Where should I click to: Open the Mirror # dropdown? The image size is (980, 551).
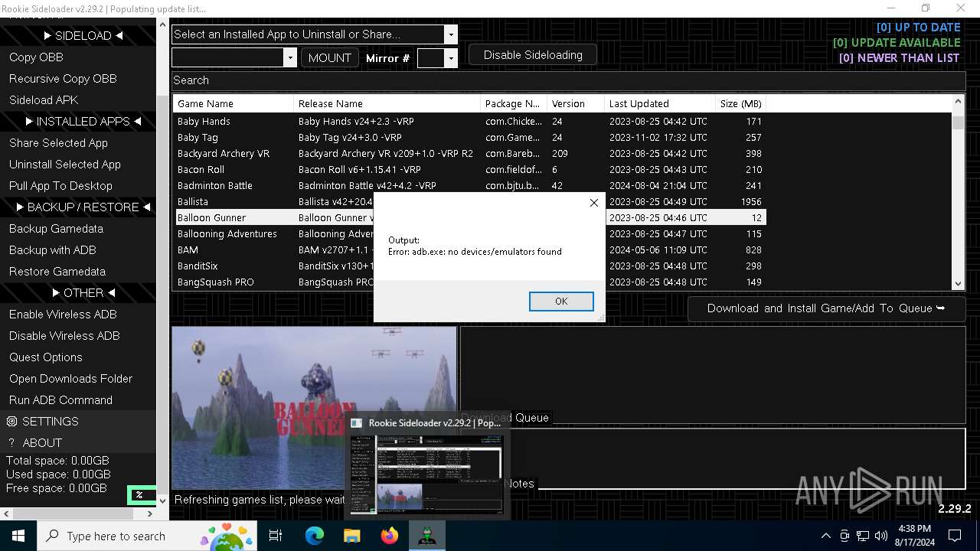coord(451,58)
